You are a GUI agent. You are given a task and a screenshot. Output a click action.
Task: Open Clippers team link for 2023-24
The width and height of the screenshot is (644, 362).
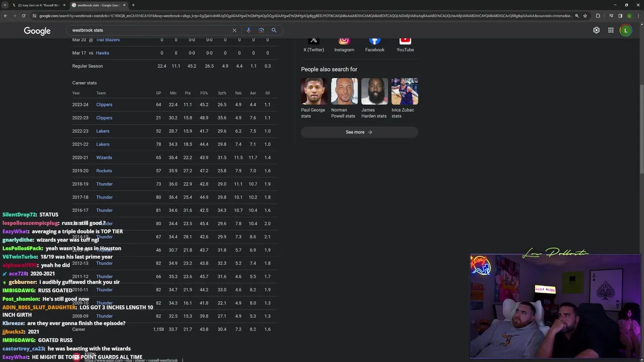click(104, 105)
